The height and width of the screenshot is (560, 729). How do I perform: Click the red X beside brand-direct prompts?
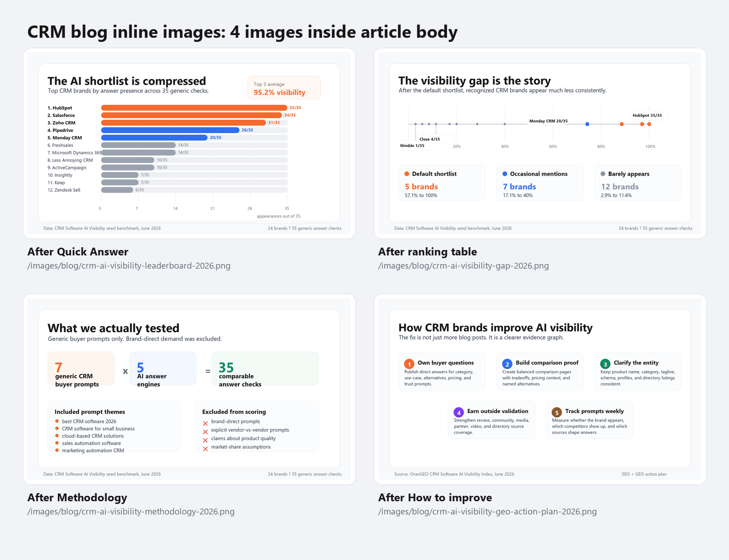pos(205,423)
